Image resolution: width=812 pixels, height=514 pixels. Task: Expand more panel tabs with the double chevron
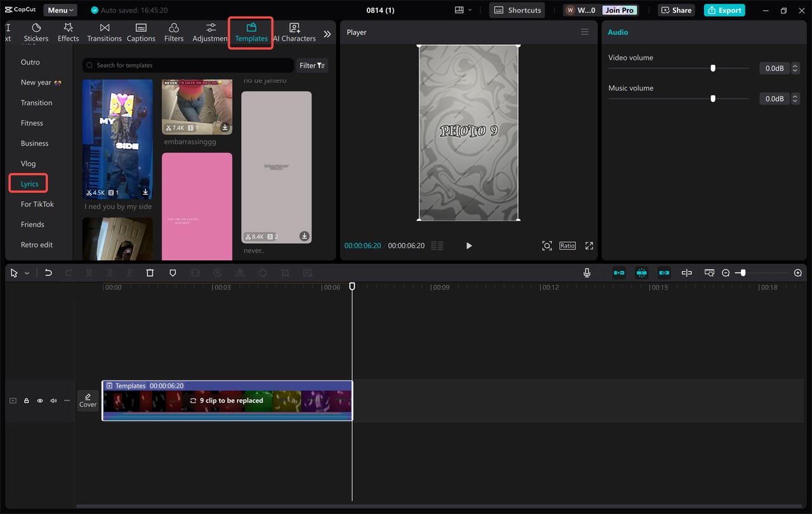click(x=327, y=34)
